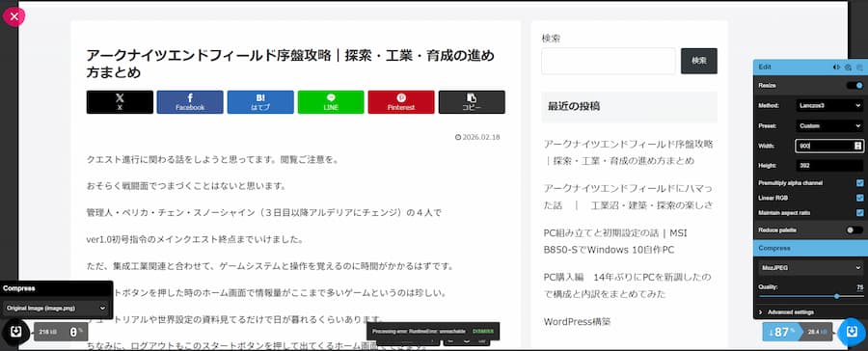Click the 28.4 kB compressed size readout
Viewport: 868px width, 351px height.
pyautogui.click(x=817, y=332)
